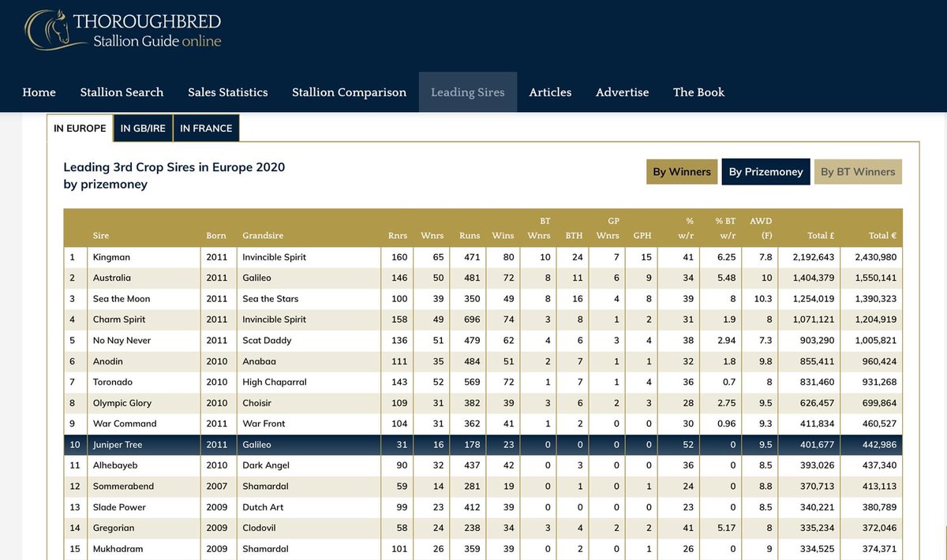Open sire Gregorian

113,528
